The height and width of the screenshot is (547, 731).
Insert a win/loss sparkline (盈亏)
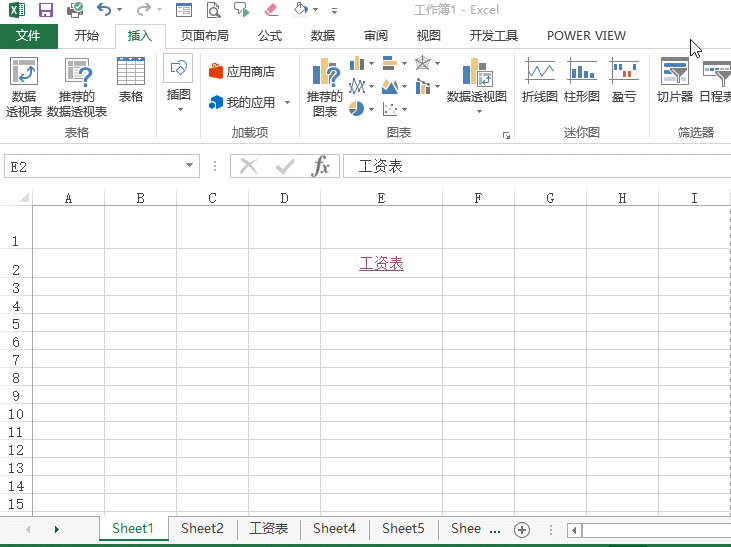(x=624, y=80)
